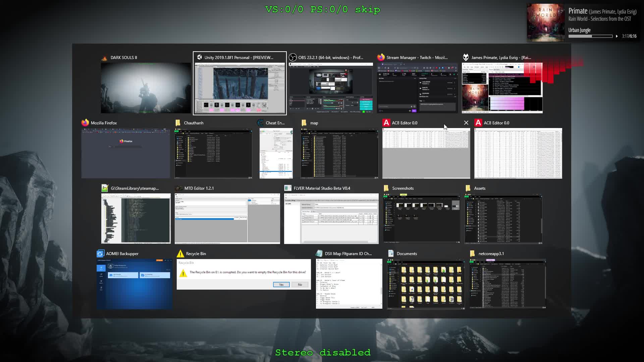This screenshot has width=644, height=362.
Task: Open DSII Map Fltparam ID text window
Action: pos(349,284)
